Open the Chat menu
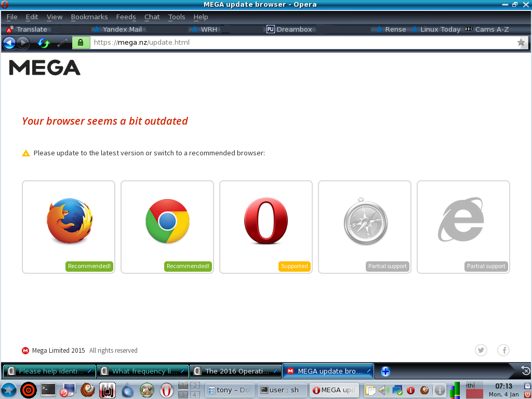The height and width of the screenshot is (399, 532). (152, 17)
